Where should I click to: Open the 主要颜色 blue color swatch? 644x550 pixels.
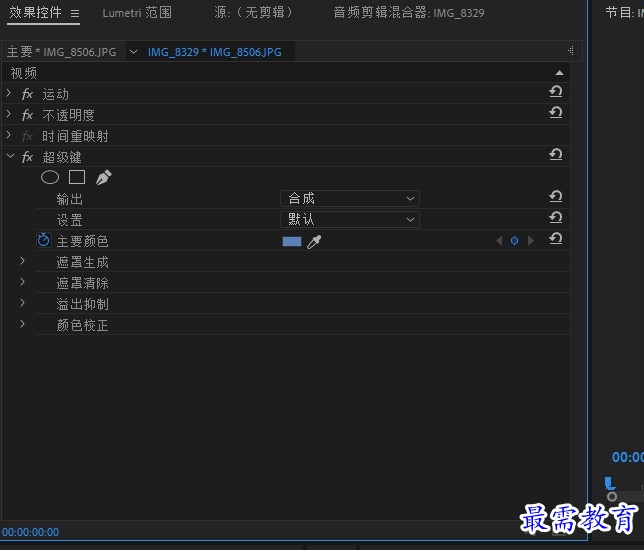click(292, 242)
